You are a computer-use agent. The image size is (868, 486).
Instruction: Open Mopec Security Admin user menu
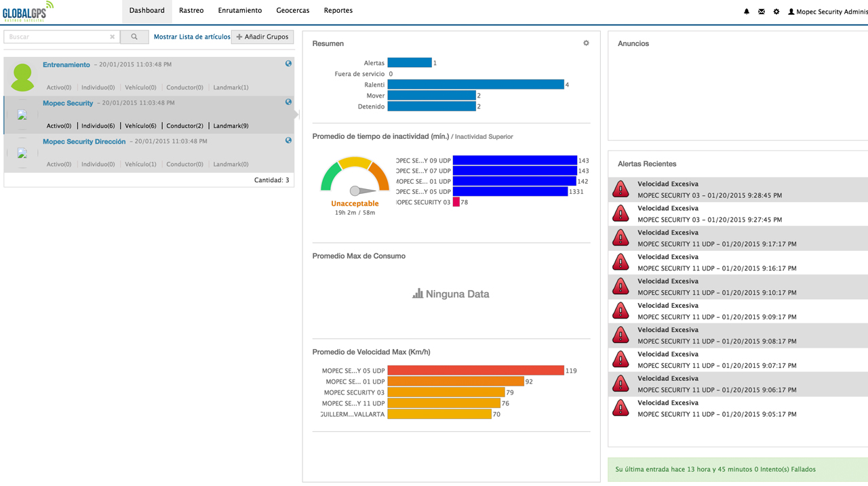pyautogui.click(x=827, y=12)
